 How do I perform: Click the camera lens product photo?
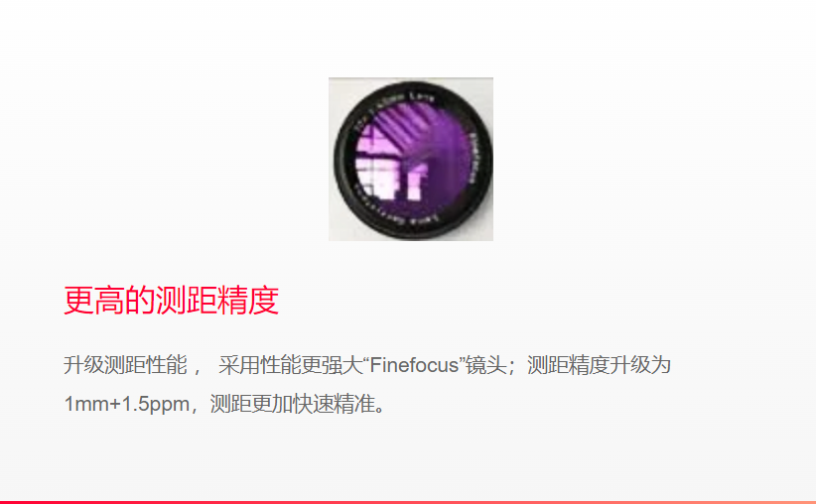click(411, 159)
